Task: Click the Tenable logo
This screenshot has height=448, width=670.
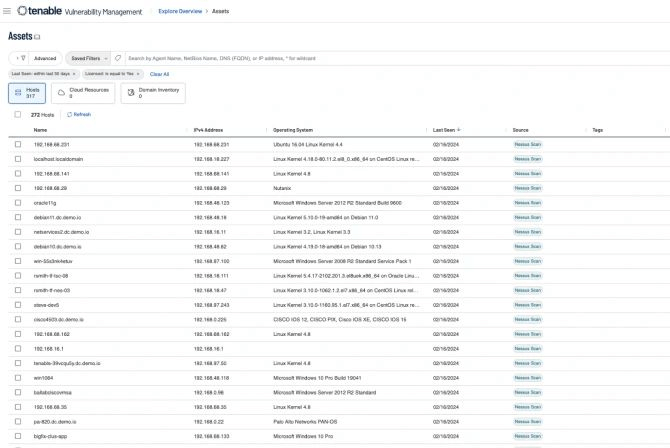Action: (x=39, y=11)
